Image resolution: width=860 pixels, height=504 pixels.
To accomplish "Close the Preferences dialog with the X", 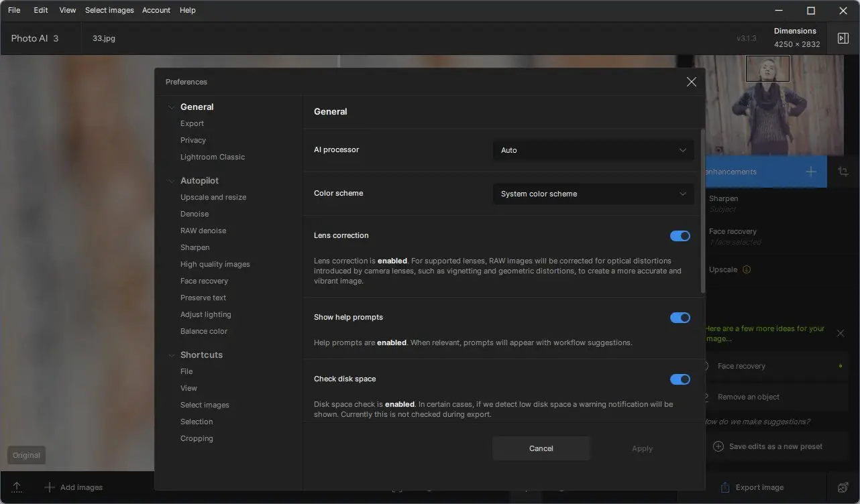I will (x=691, y=82).
